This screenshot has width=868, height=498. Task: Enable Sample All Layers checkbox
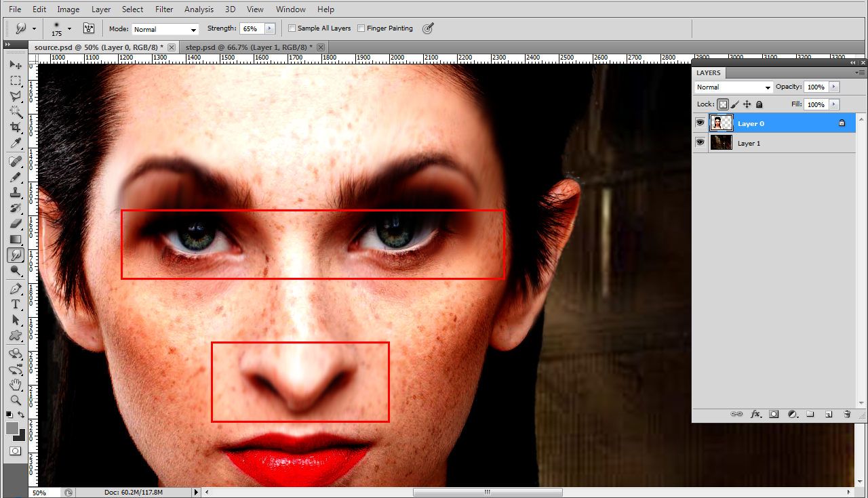click(292, 28)
